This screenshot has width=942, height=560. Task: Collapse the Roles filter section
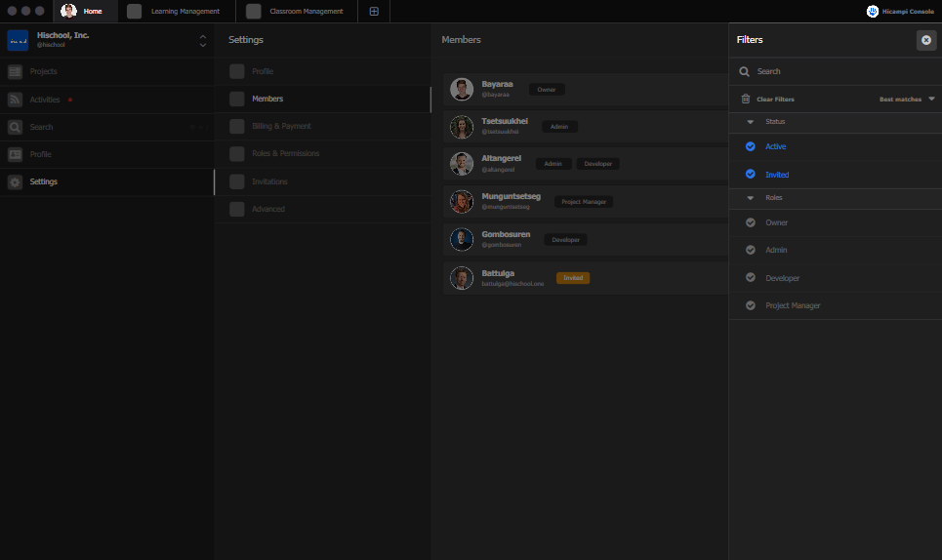(750, 198)
